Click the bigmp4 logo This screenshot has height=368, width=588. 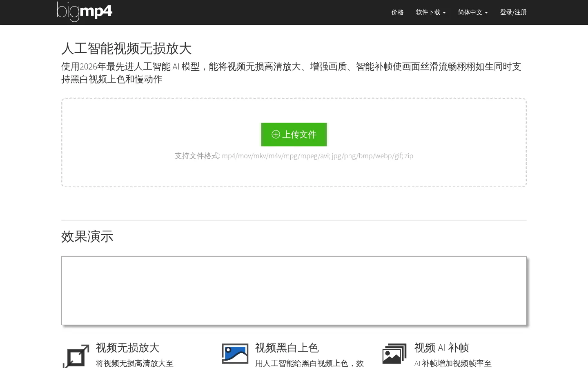click(x=85, y=11)
